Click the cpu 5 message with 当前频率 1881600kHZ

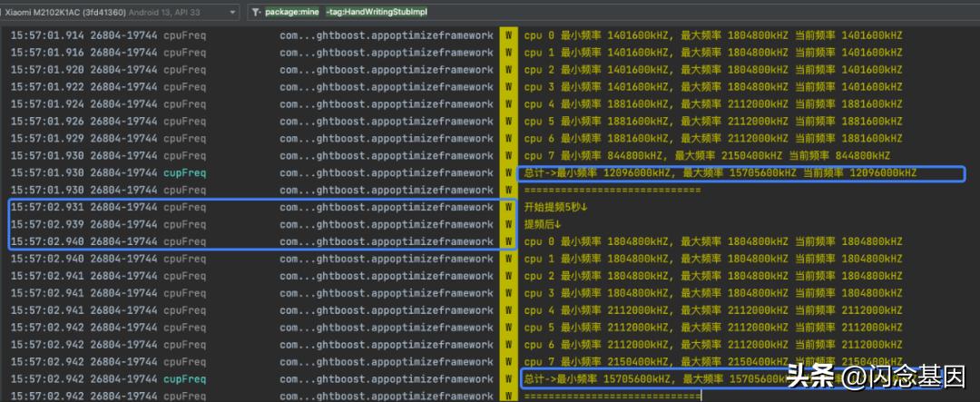(x=713, y=121)
